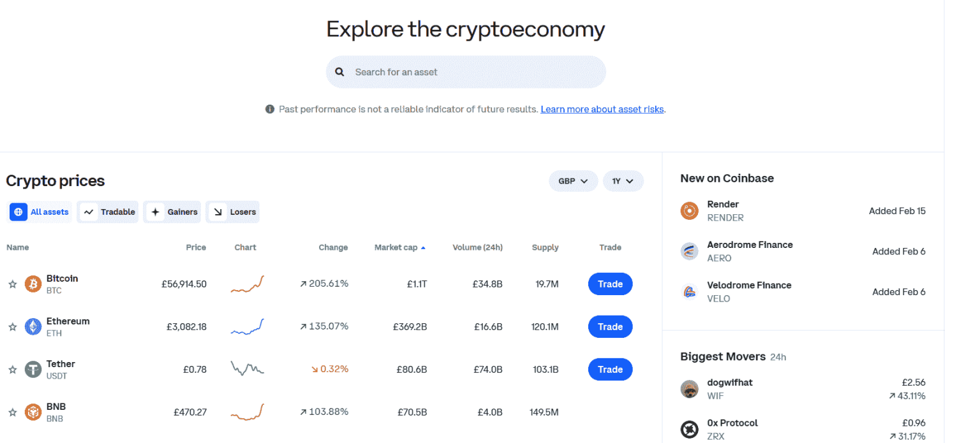Click the 0x Protocol ZRX icon

coord(689,429)
